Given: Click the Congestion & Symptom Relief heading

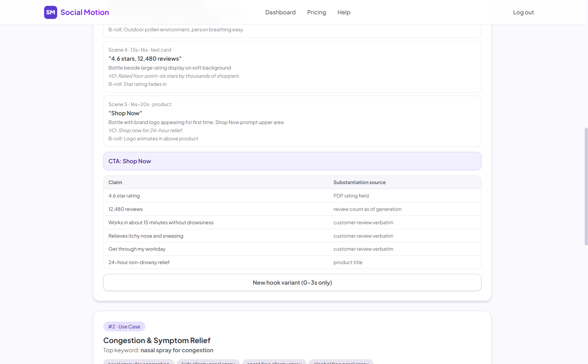Looking at the screenshot, I should pos(157,340).
